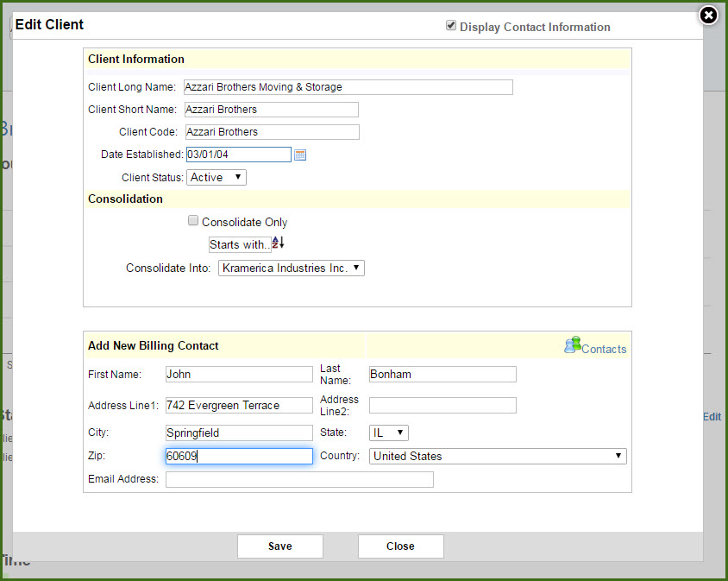Open the State dropdown showing IL
Viewport: 728px width, 581px height.
tap(388, 433)
